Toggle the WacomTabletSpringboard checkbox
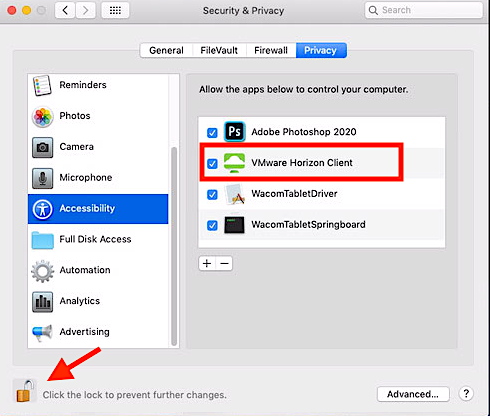 coord(212,225)
